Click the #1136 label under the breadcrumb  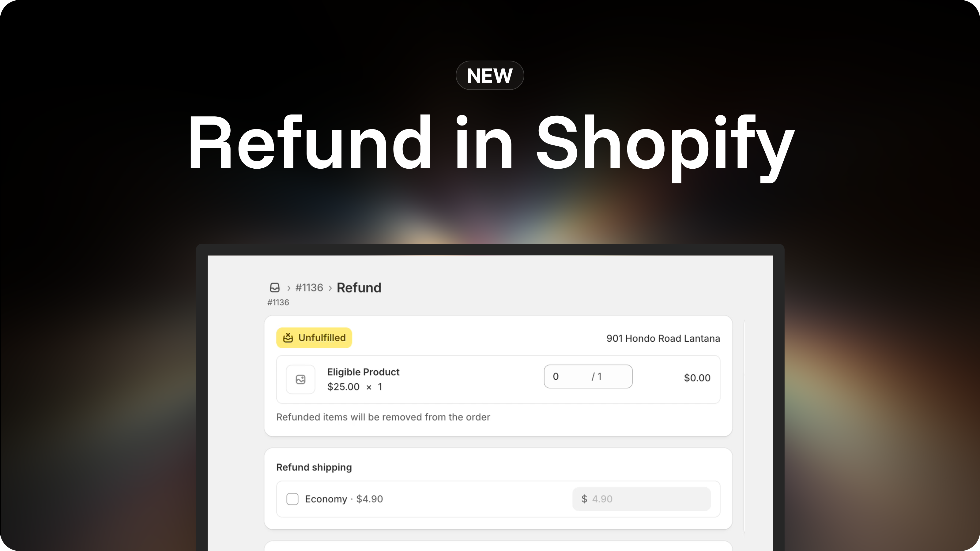(x=278, y=302)
